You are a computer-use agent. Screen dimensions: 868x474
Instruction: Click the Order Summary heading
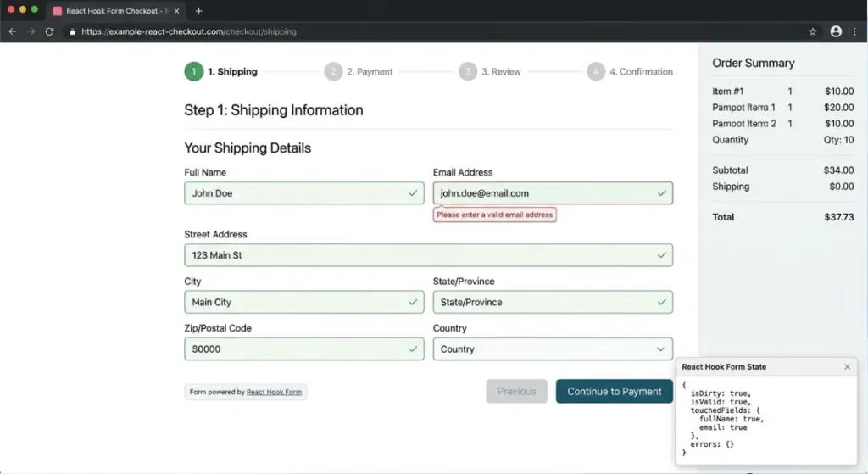click(x=753, y=63)
